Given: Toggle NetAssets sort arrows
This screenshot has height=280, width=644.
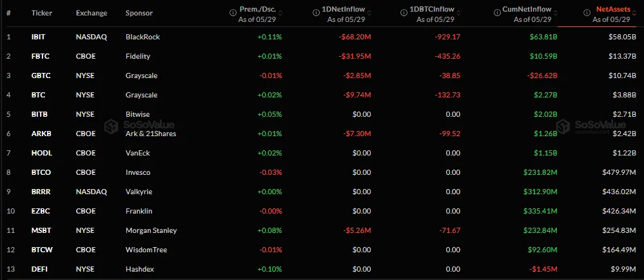Looking at the screenshot, I should point(634,13).
